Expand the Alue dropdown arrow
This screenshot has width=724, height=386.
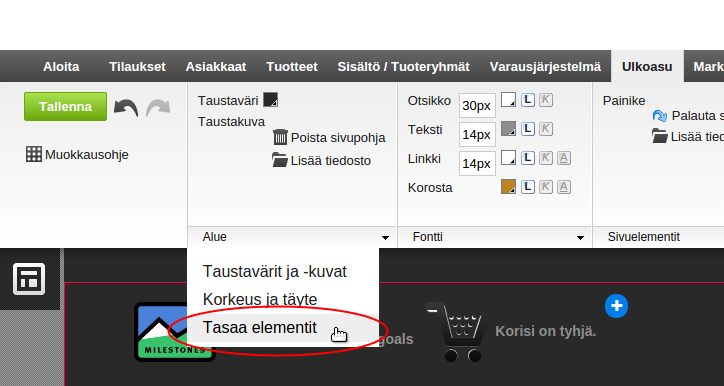point(385,237)
